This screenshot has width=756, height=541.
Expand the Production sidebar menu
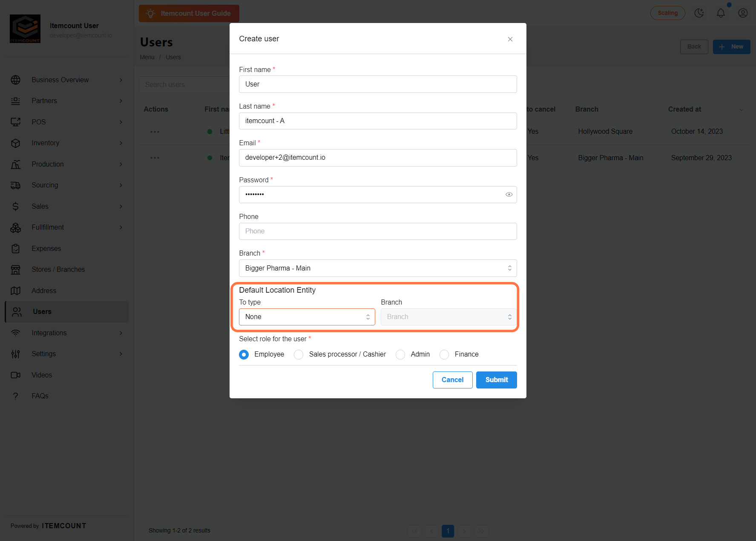point(67,164)
